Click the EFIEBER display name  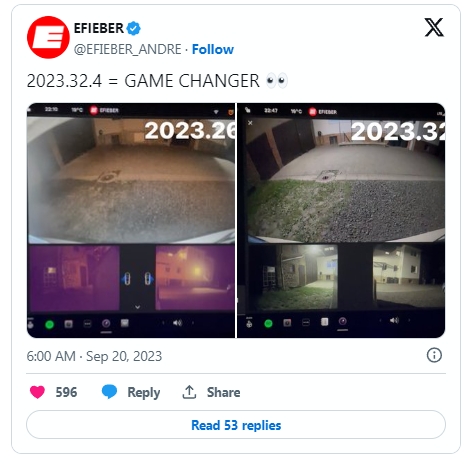[x=99, y=28]
